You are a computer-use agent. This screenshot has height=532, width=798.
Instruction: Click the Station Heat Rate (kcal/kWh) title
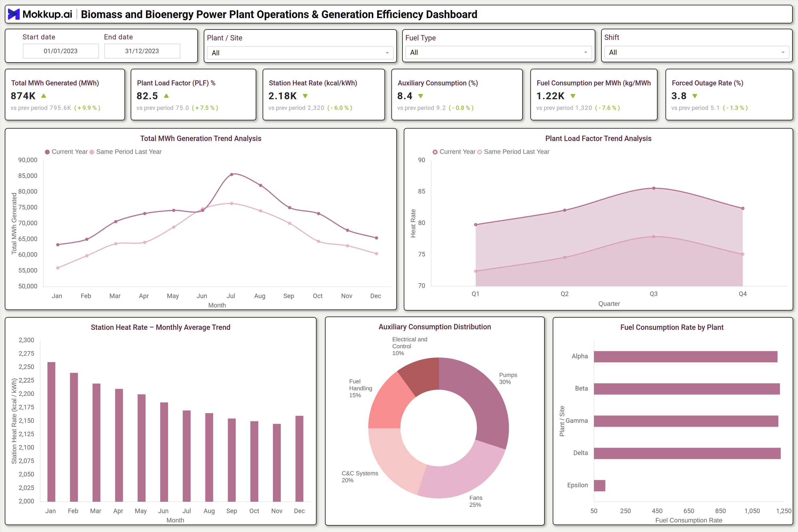click(x=313, y=83)
